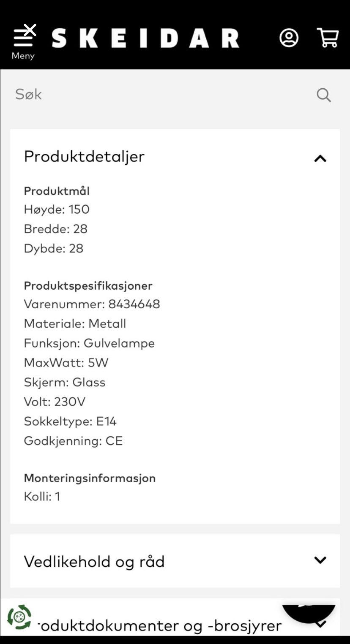Click the Meny text label

click(x=23, y=56)
